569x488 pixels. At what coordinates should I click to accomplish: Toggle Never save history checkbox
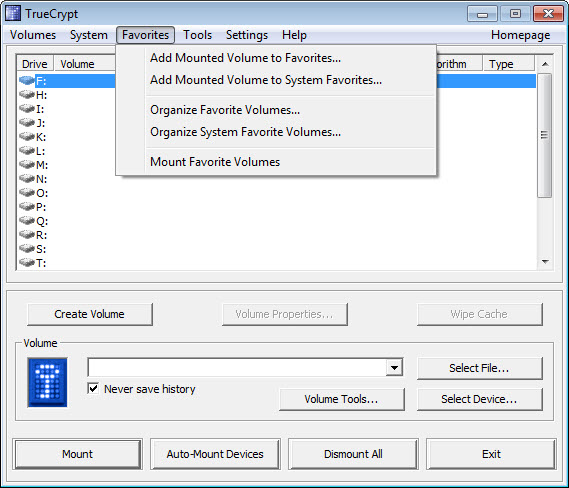[93, 389]
